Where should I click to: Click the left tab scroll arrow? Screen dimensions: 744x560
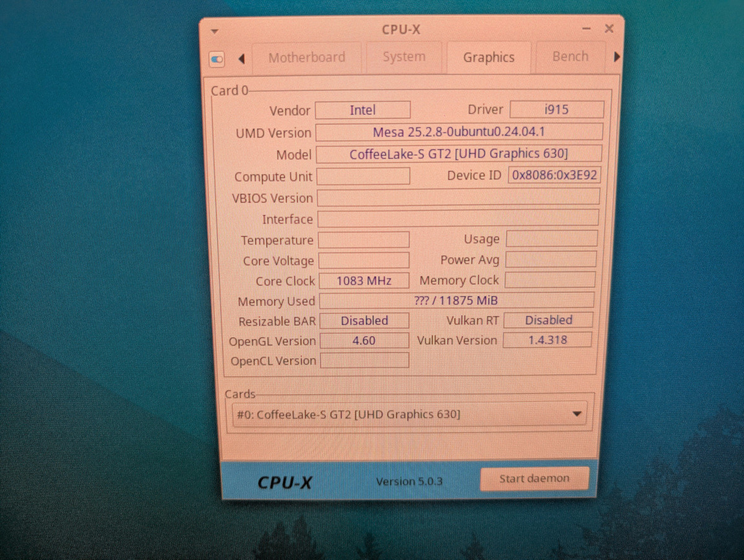pyautogui.click(x=241, y=59)
